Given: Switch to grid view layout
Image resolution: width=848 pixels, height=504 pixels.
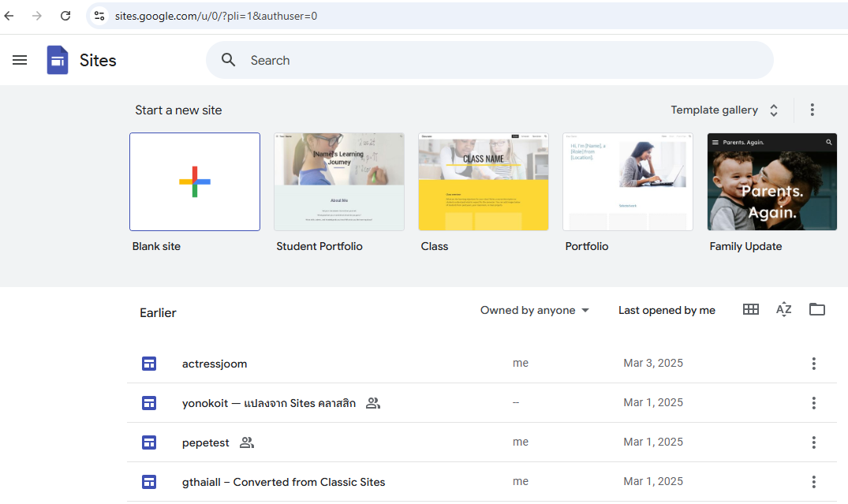Looking at the screenshot, I should click(751, 310).
